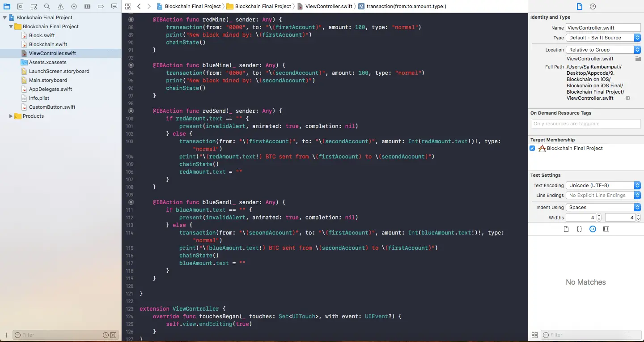Open the Line Endings dropdown
The height and width of the screenshot is (342, 644).
603,195
